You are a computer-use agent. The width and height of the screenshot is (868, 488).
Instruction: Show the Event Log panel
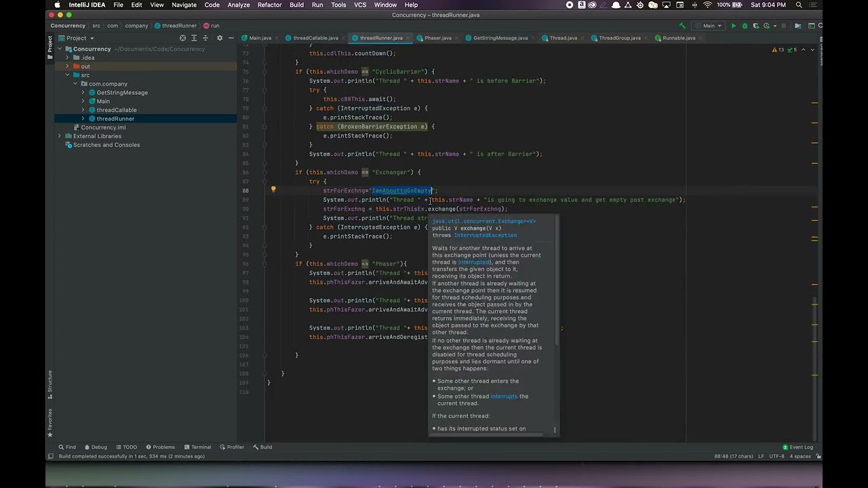[x=797, y=447]
